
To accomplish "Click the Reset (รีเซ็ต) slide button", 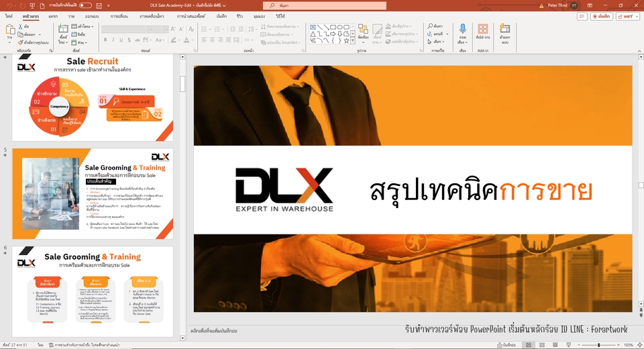I will tap(79, 34).
